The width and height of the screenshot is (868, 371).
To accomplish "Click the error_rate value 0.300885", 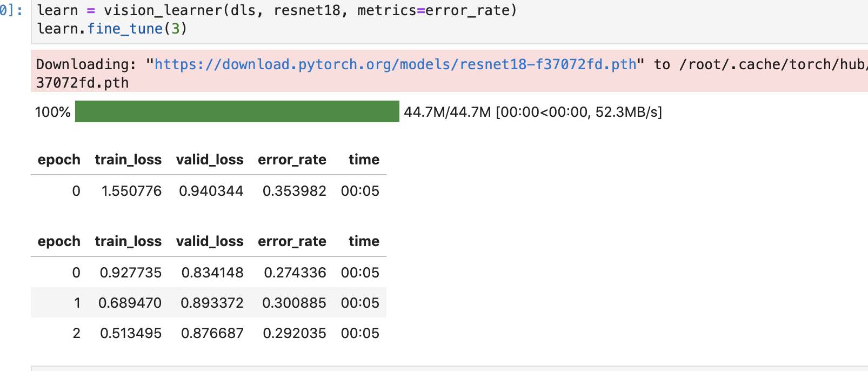I will 294,303.
